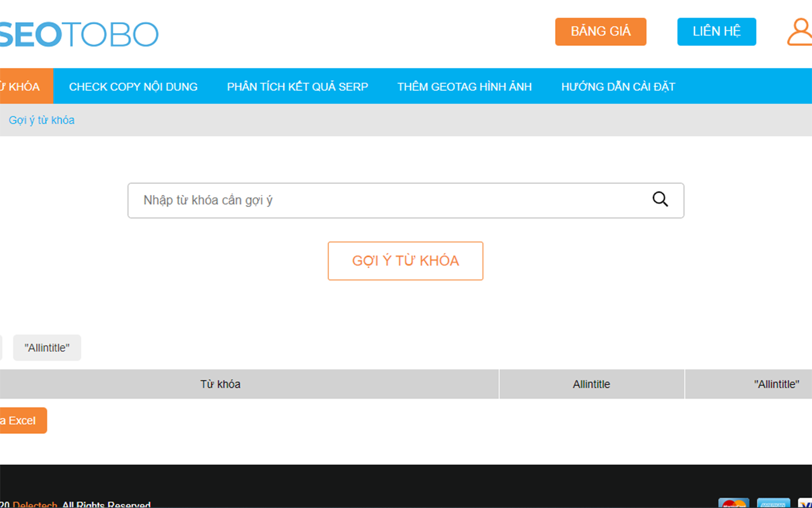Screen dimensions: 812x508
Task: Click the Gợi ý từ khóa breadcrumb link
Action: point(42,120)
